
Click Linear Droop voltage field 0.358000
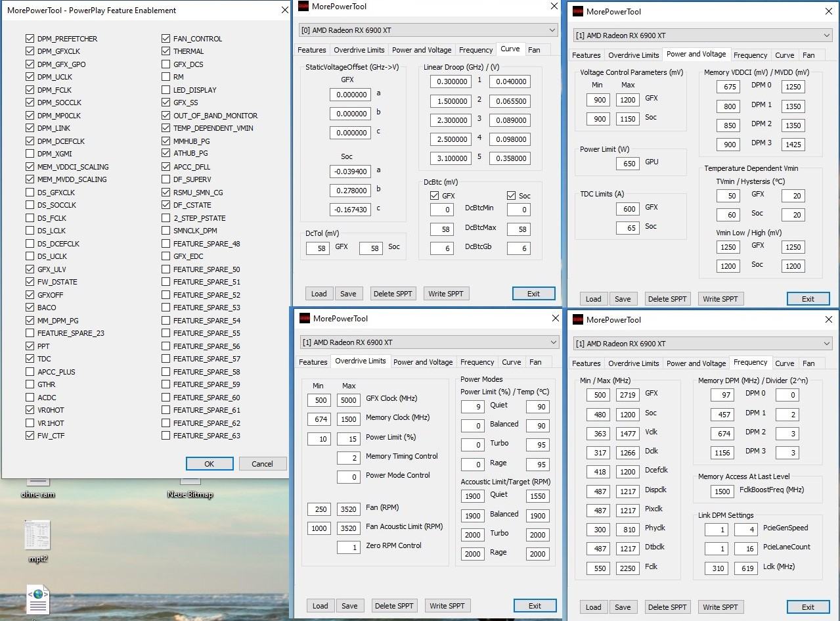510,158
